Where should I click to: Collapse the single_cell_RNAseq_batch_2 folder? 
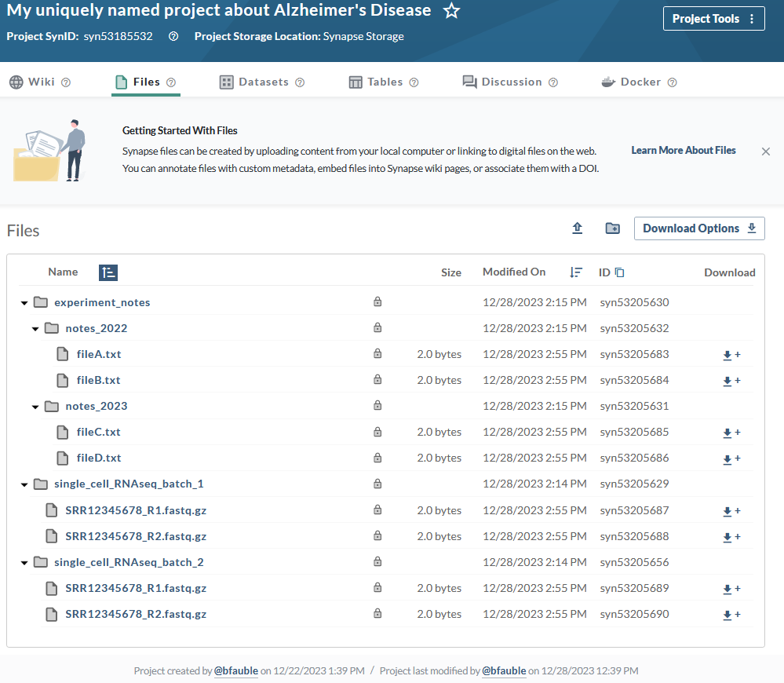tap(24, 563)
